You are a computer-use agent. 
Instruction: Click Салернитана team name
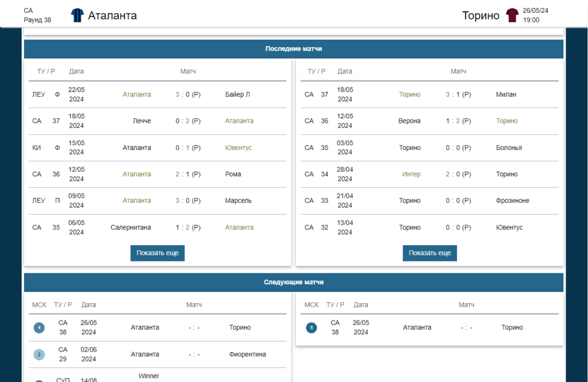[x=130, y=227]
